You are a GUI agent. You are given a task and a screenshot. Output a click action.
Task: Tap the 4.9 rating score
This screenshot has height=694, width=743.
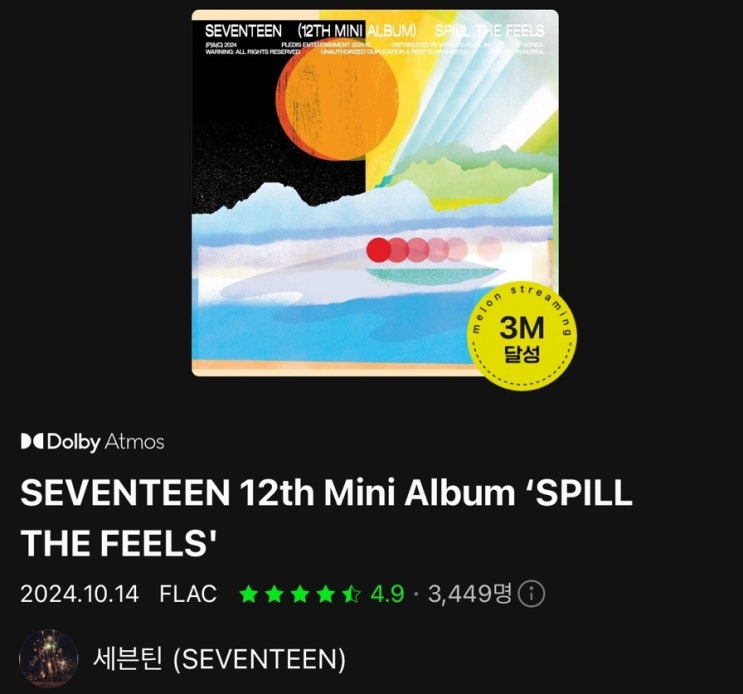click(387, 594)
